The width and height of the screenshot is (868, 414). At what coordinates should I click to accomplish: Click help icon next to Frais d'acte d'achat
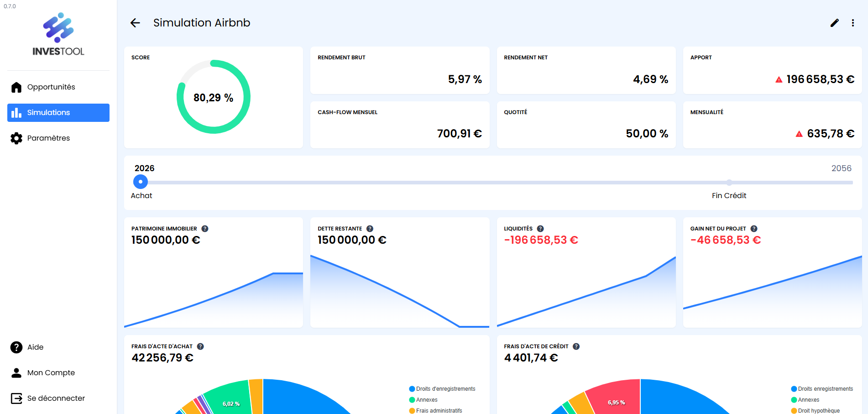200,346
